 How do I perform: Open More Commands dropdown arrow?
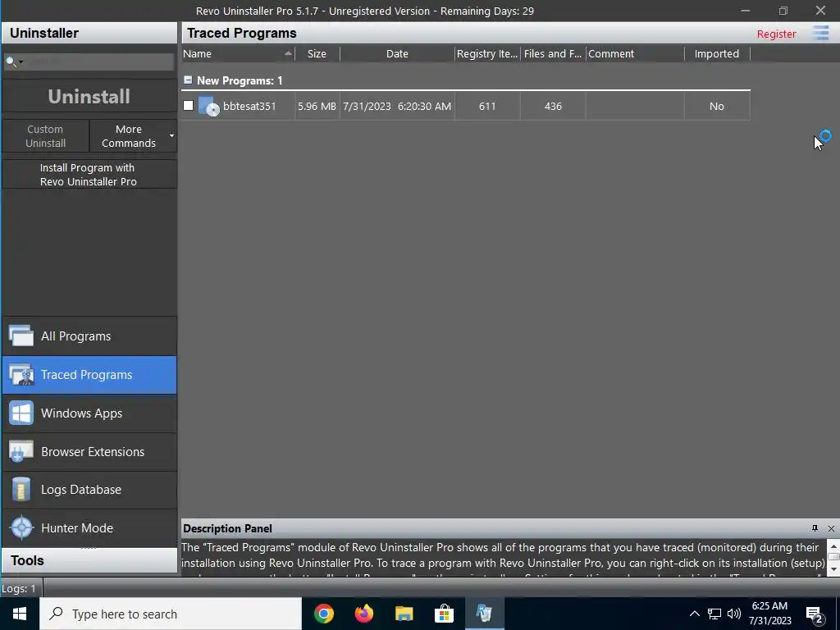pos(171,136)
